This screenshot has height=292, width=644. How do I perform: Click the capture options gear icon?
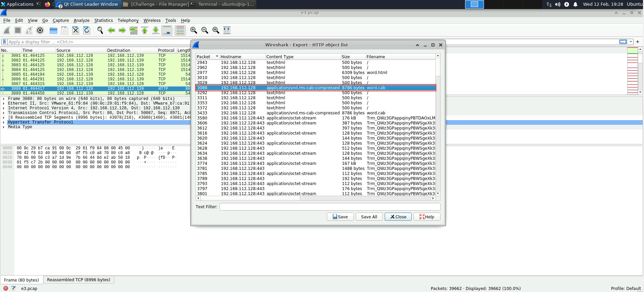[x=40, y=30]
